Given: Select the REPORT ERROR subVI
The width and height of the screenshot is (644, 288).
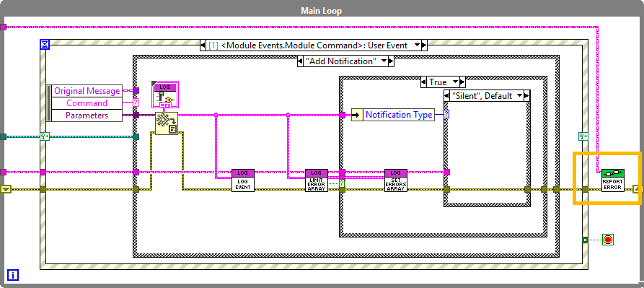Looking at the screenshot, I should [x=613, y=180].
